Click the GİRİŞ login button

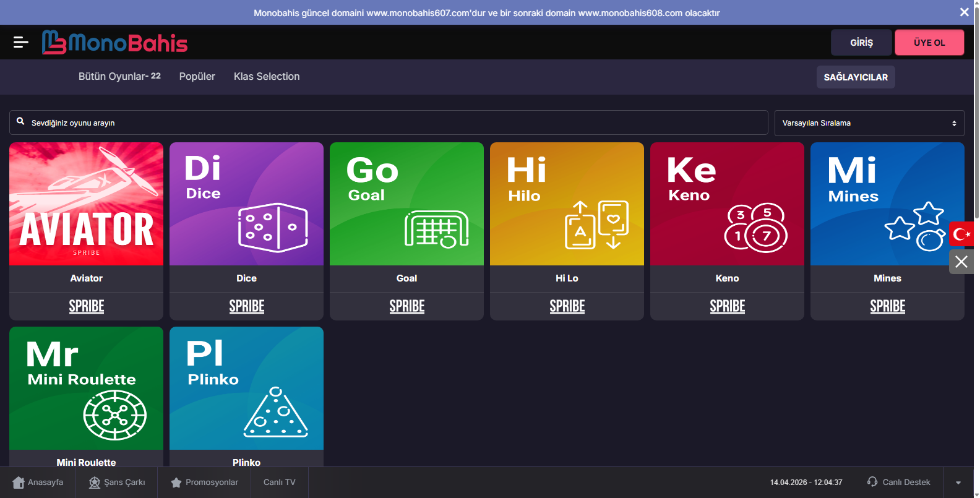[861, 43]
